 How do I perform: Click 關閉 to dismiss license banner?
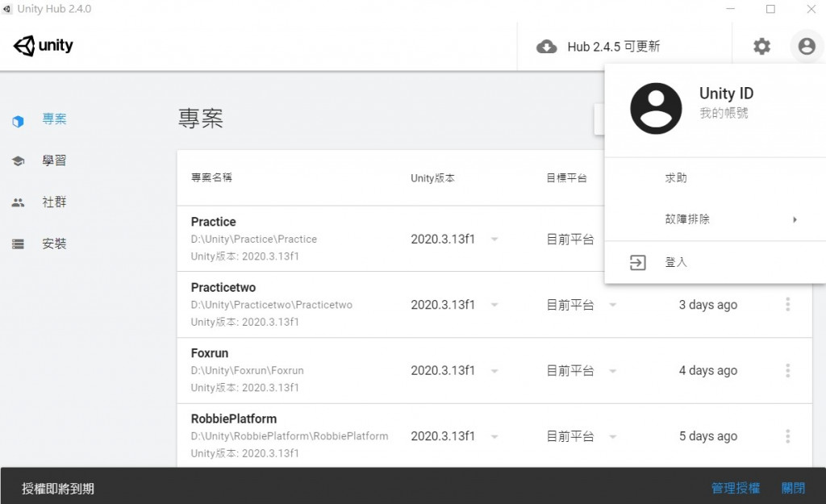[794, 488]
